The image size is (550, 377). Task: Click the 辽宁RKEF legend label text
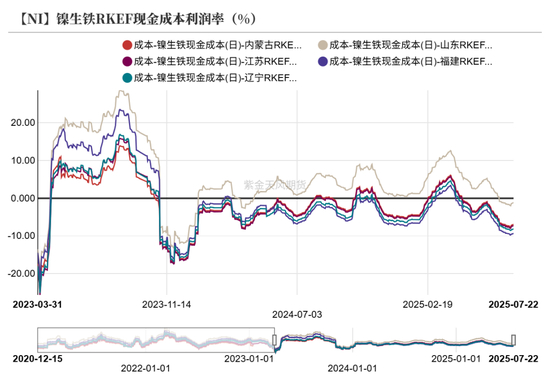[x=215, y=78]
